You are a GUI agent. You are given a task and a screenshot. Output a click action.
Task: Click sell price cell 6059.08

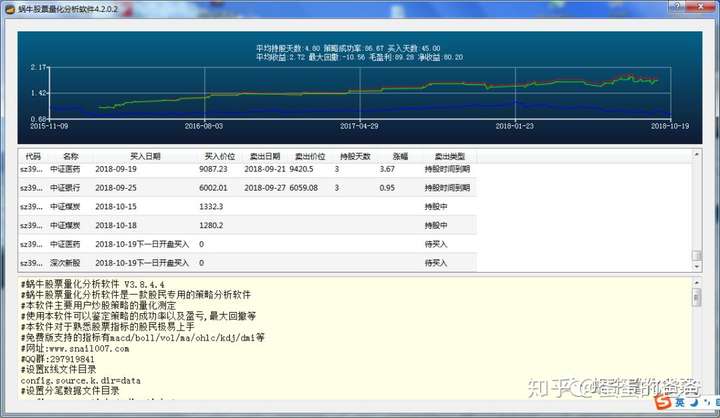point(304,188)
